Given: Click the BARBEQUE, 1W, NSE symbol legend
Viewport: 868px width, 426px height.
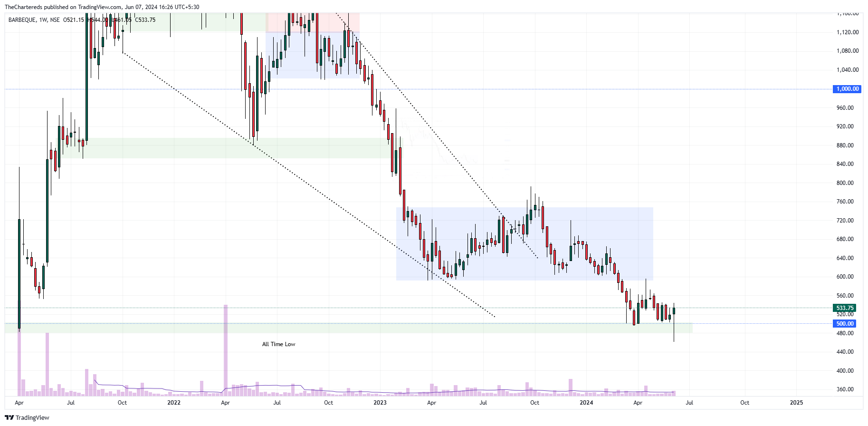Looking at the screenshot, I should pos(34,20).
